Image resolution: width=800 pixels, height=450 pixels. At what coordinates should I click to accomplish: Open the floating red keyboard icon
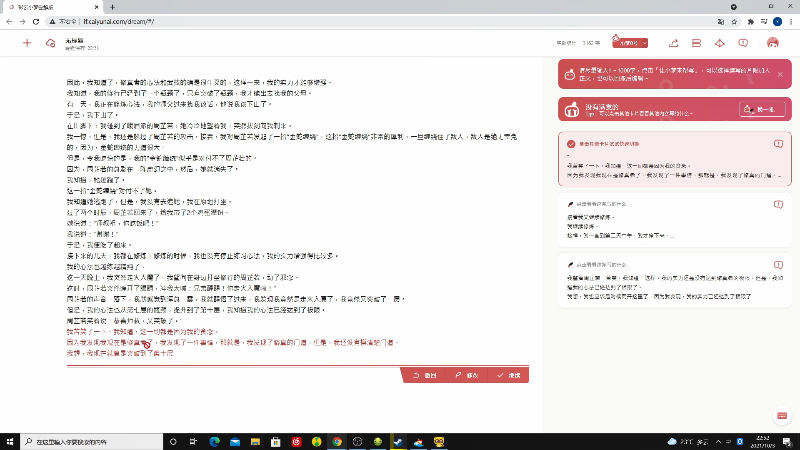(782, 415)
